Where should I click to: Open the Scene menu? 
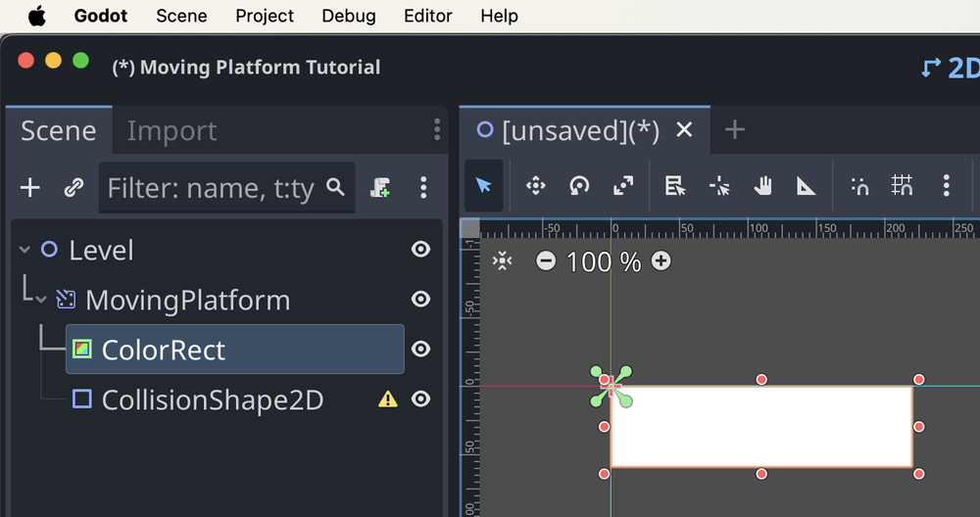coord(181,16)
